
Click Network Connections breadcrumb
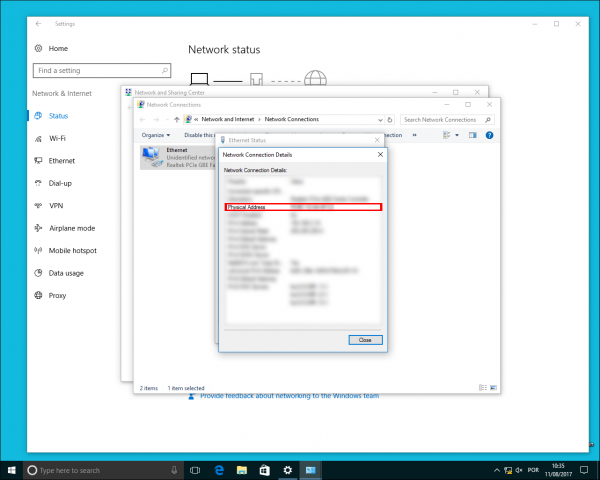click(x=292, y=119)
